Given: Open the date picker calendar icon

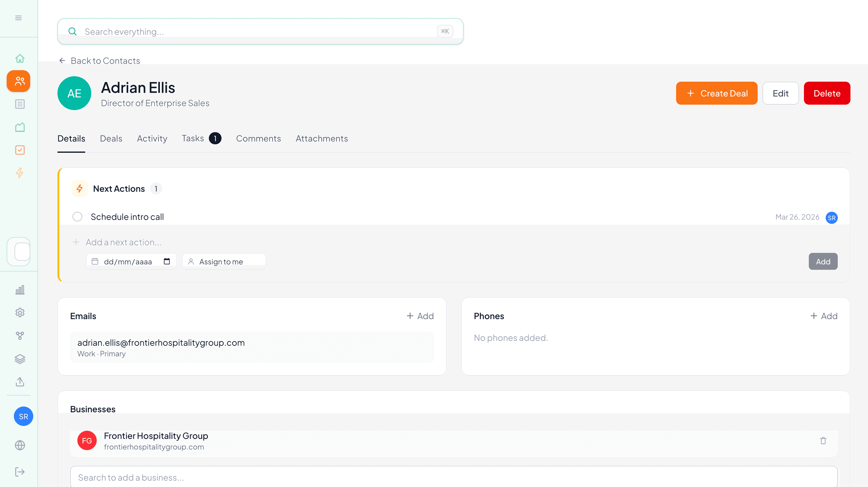Looking at the screenshot, I should pos(167,261).
